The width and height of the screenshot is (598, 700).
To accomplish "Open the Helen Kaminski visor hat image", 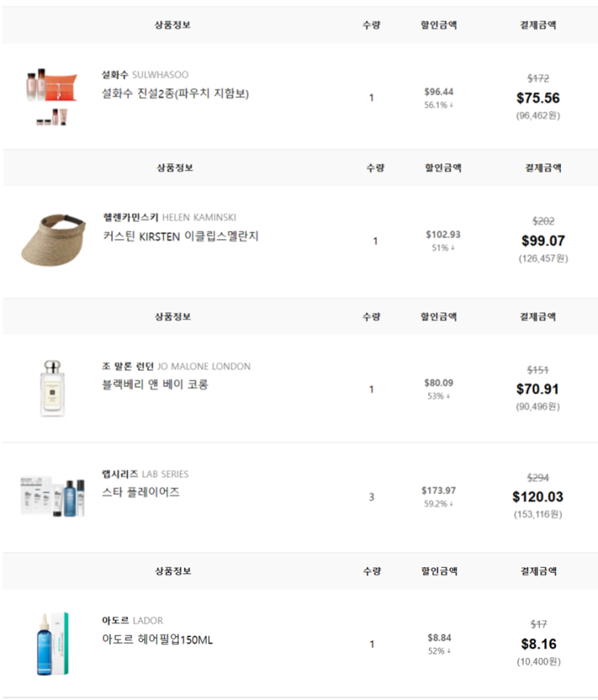I will (52, 238).
